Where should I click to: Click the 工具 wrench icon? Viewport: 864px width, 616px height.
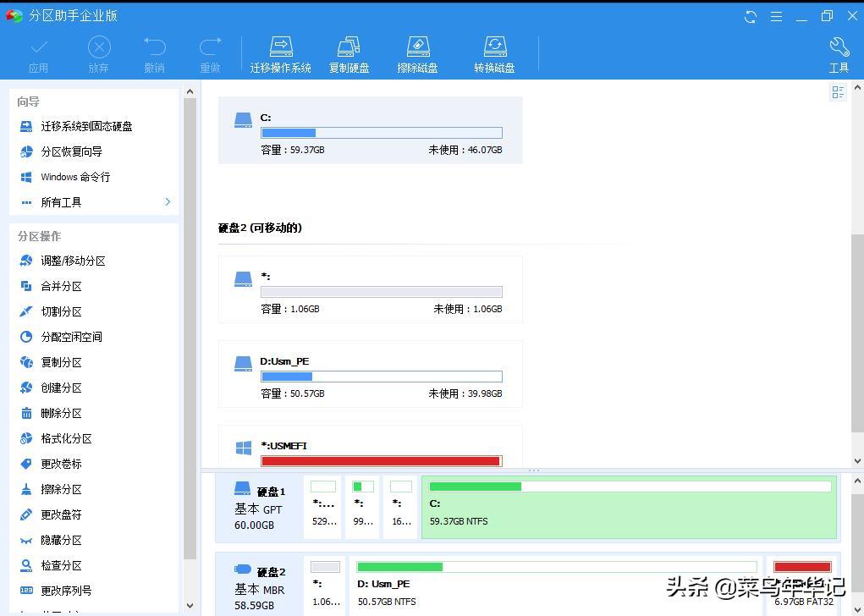[x=838, y=52]
